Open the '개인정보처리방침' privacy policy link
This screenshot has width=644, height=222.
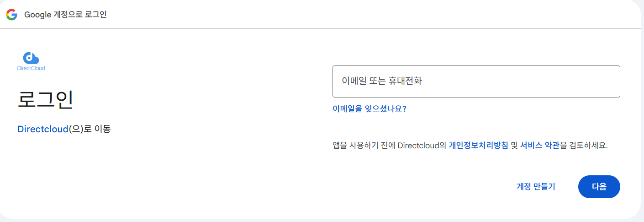478,146
